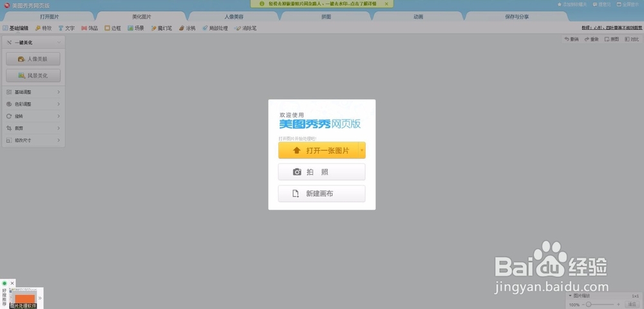The height and width of the screenshot is (309, 644).
Task: Switch to the 拼图 tab
Action: (326, 17)
